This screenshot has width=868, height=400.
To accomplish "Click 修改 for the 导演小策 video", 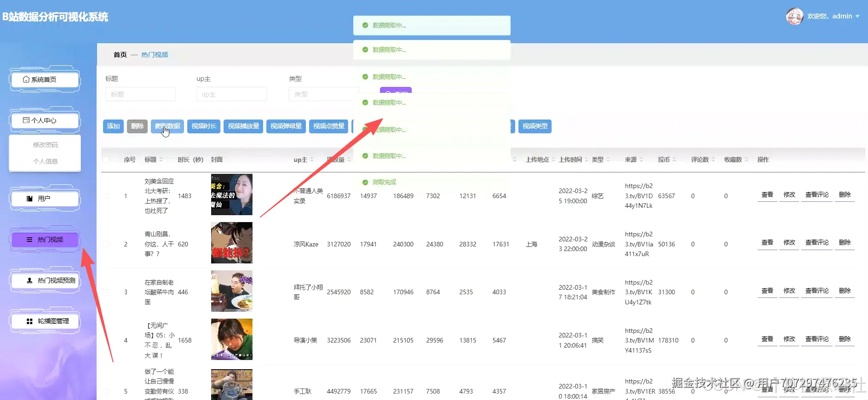I will 789,339.
